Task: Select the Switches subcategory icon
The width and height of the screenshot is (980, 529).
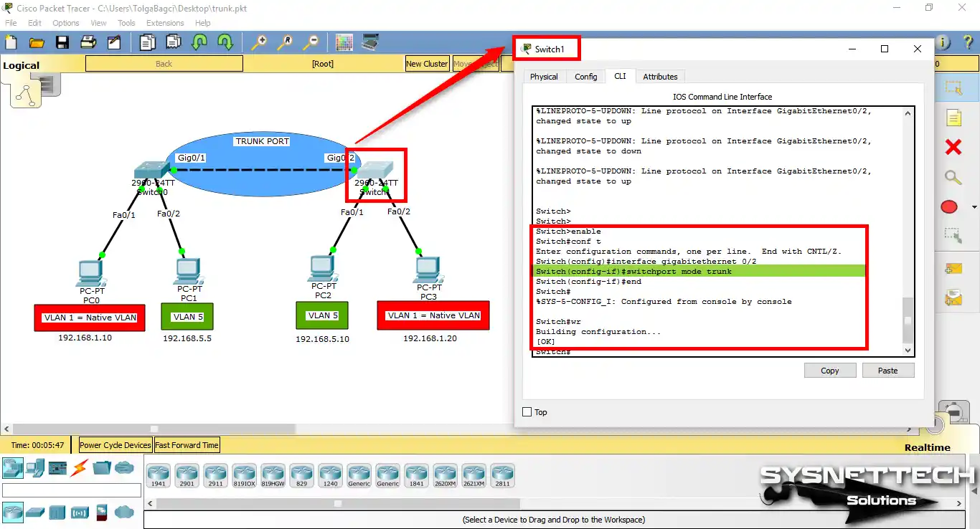Action: click(35, 513)
